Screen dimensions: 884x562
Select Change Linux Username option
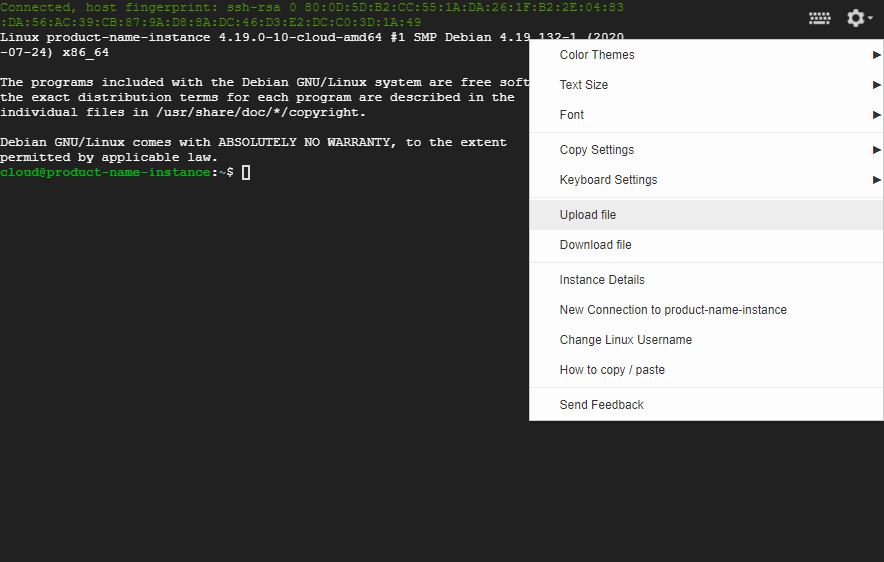625,340
